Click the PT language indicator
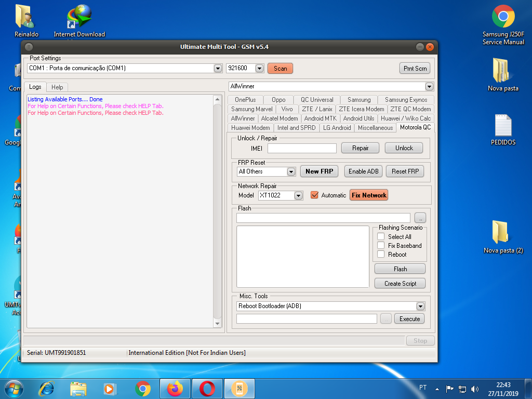 point(423,388)
